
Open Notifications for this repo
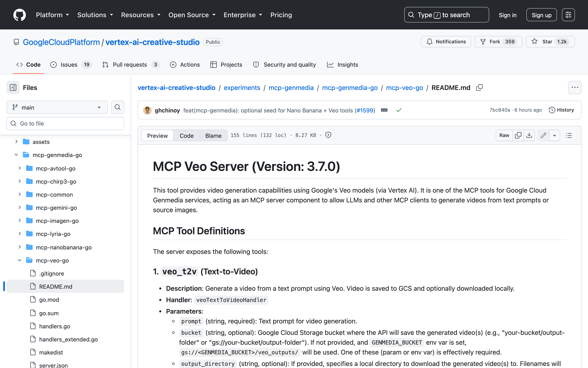point(446,42)
